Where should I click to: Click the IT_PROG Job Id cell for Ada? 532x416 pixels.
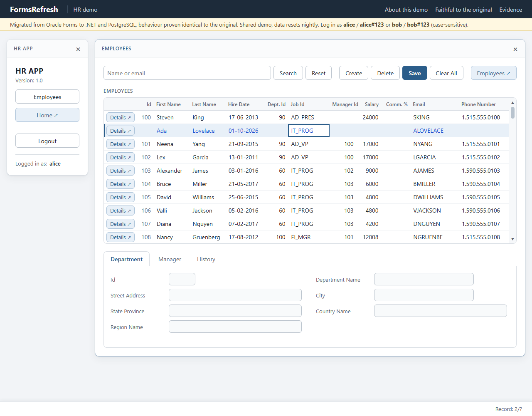tap(309, 131)
